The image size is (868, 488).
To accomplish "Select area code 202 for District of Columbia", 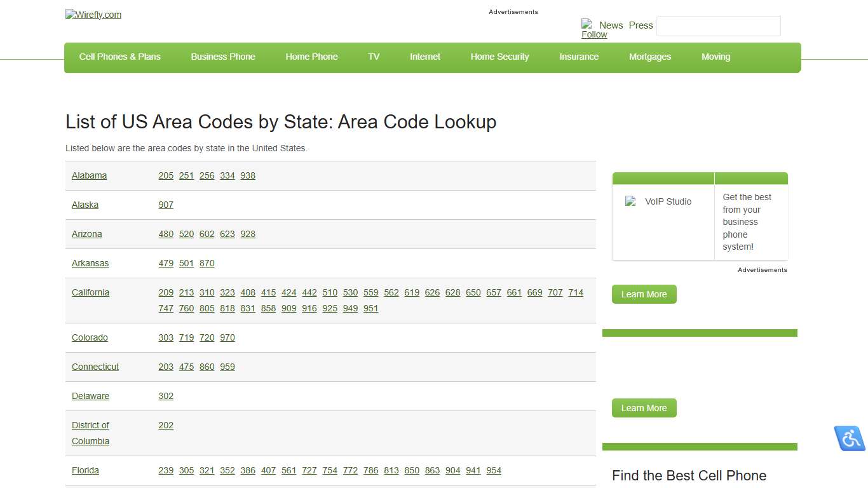I will coord(166,425).
